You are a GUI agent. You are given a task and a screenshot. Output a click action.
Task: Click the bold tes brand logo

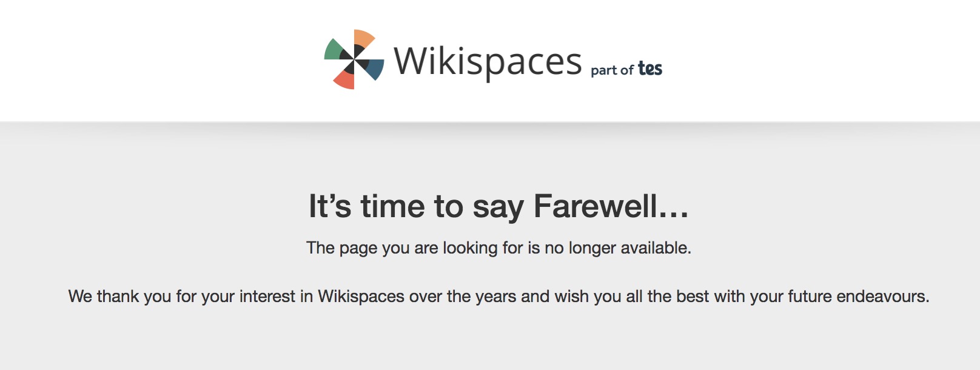tap(650, 69)
